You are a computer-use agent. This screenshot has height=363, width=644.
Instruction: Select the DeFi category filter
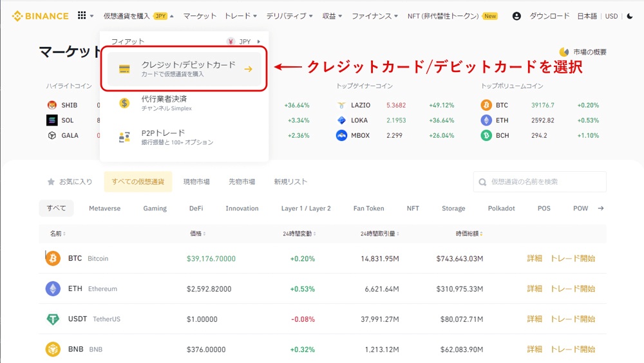tap(196, 208)
